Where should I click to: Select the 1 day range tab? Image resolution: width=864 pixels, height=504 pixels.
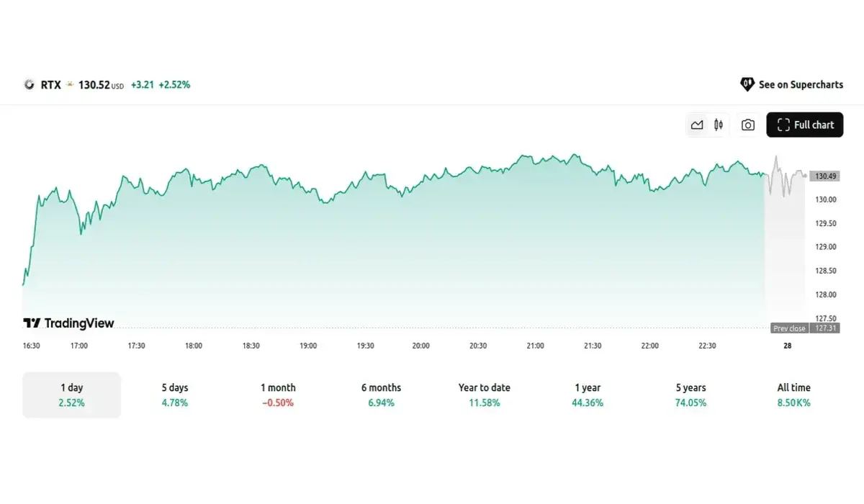[x=72, y=395]
